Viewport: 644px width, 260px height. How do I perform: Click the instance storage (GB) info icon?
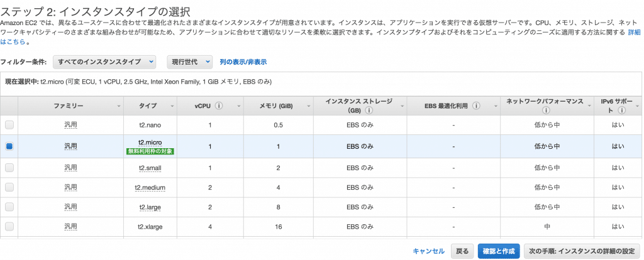(x=369, y=111)
